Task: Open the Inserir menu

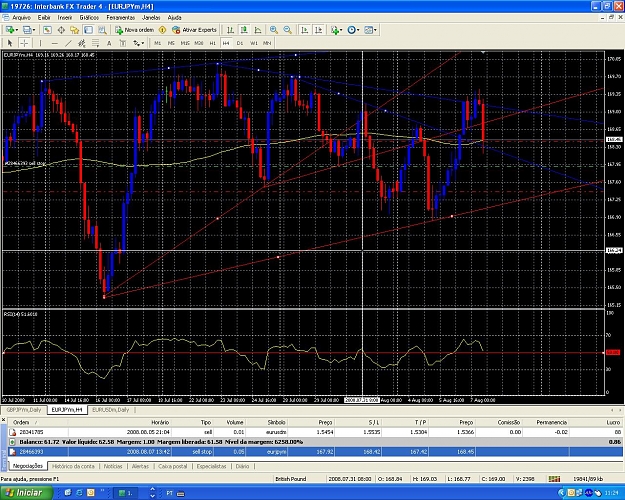Action: (65, 18)
